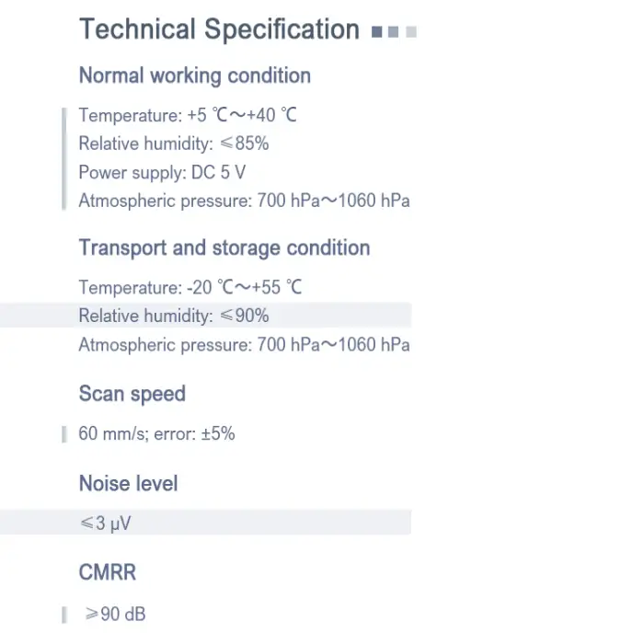Click the Scan speed heading
Screen dimensions: 644x644
click(x=132, y=394)
